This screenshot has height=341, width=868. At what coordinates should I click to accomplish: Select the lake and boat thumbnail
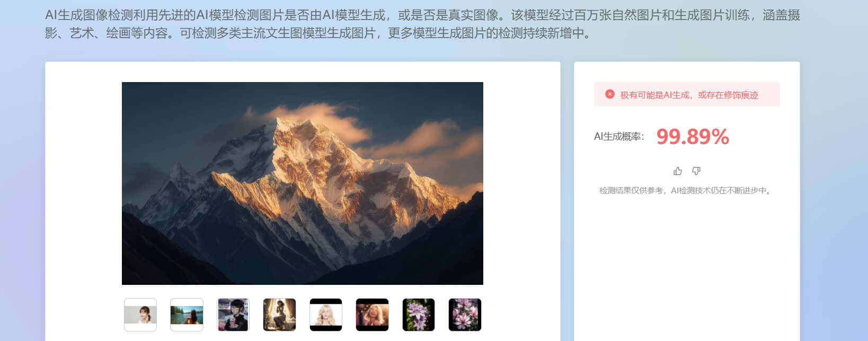187,315
